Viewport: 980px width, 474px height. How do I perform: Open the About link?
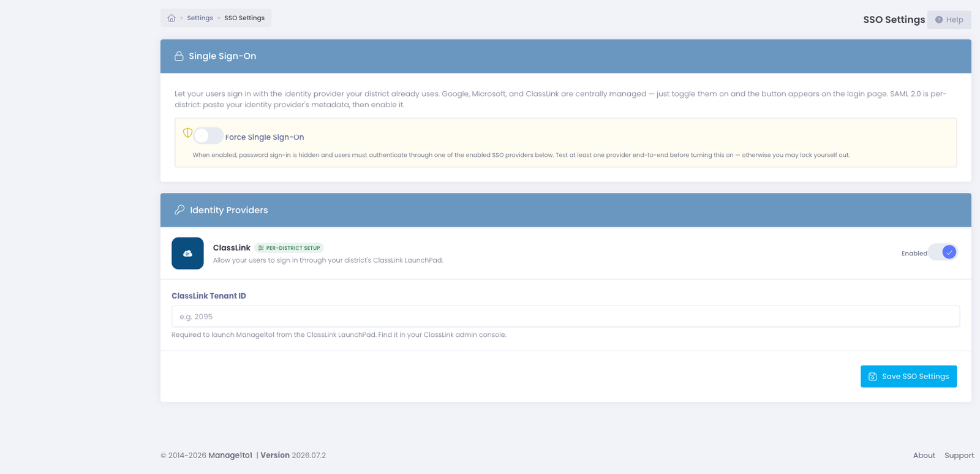[x=924, y=456]
